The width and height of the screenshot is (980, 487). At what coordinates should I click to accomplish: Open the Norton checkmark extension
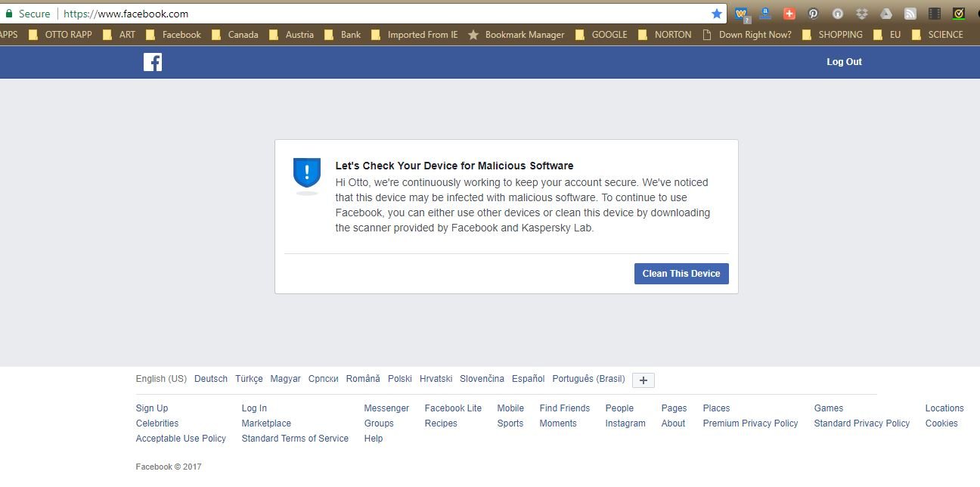point(959,14)
